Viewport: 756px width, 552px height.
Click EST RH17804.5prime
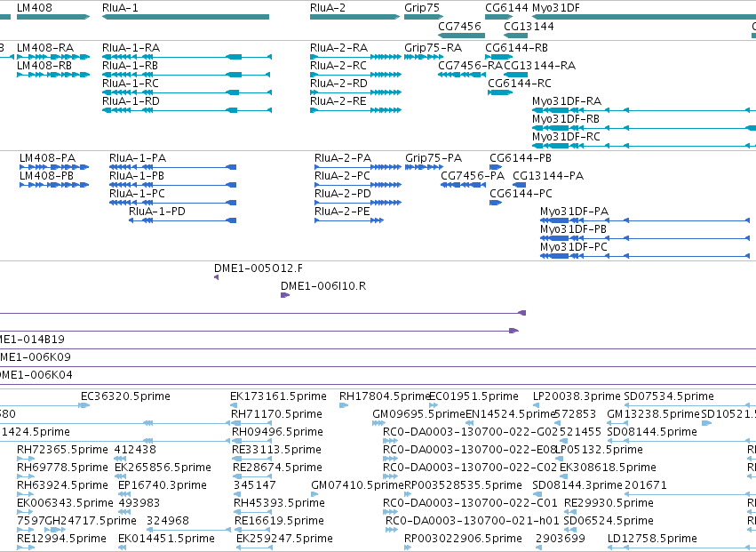click(x=344, y=405)
